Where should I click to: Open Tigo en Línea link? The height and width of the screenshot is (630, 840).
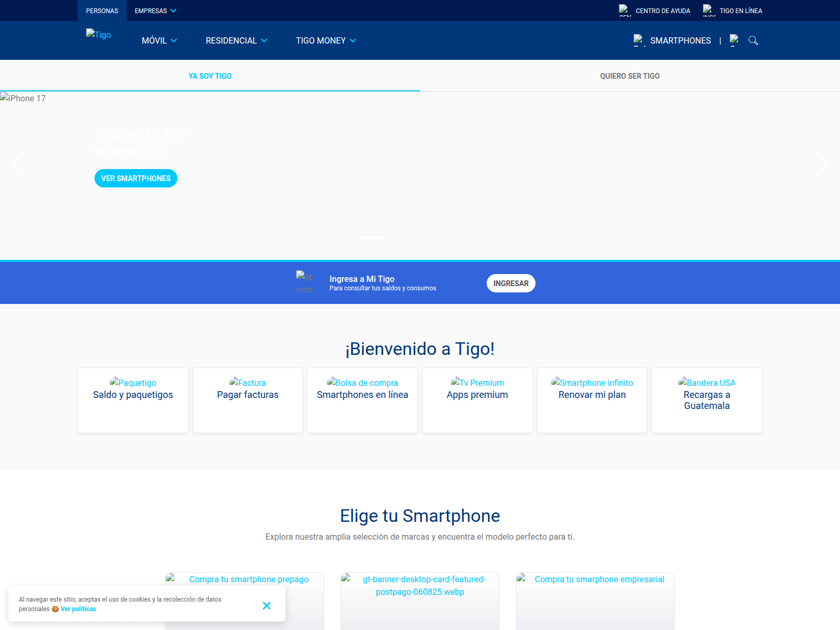(741, 10)
